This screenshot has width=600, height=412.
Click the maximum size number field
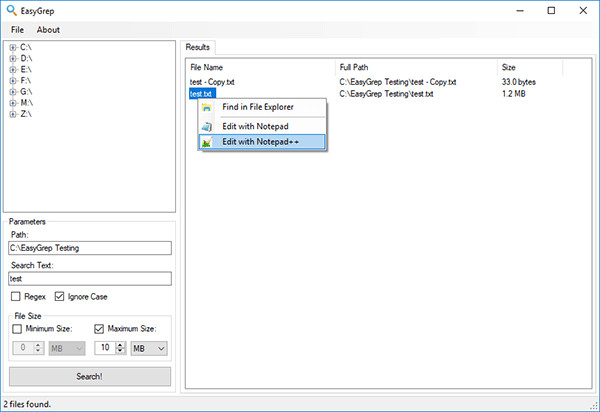pos(106,348)
